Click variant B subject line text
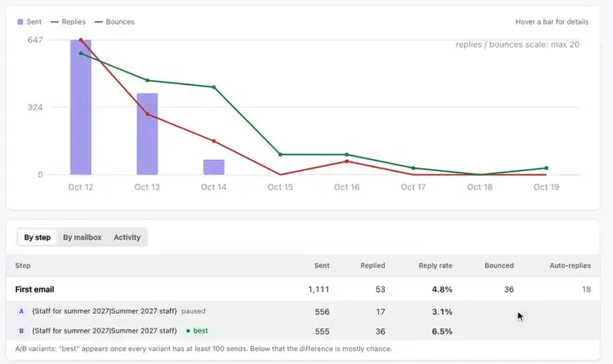613x364 pixels. 105,331
